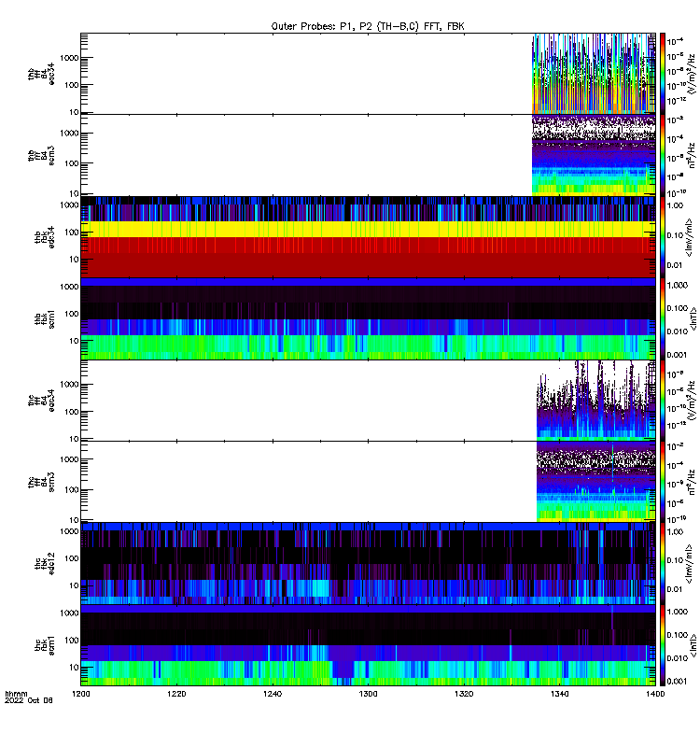Click the "1200" time axis label

[81, 694]
